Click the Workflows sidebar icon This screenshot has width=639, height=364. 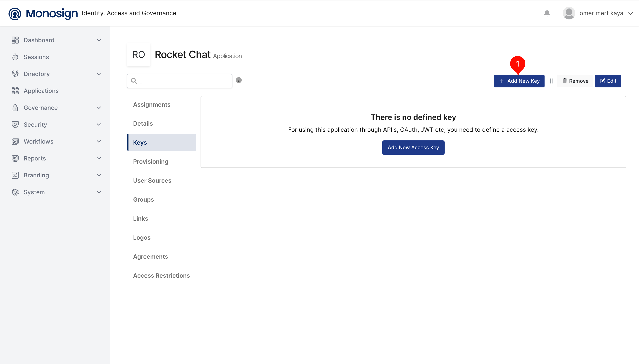click(15, 141)
